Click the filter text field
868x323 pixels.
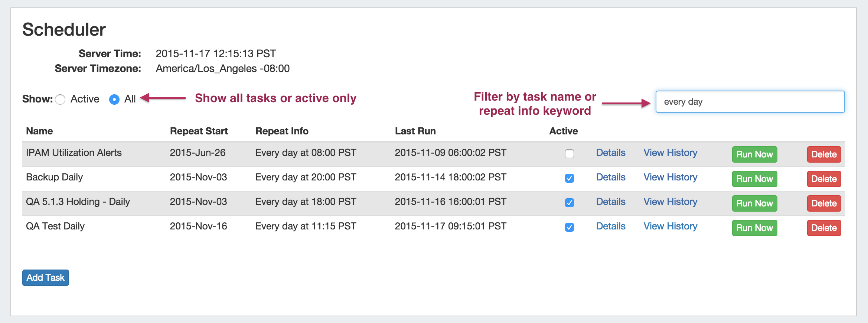(750, 102)
